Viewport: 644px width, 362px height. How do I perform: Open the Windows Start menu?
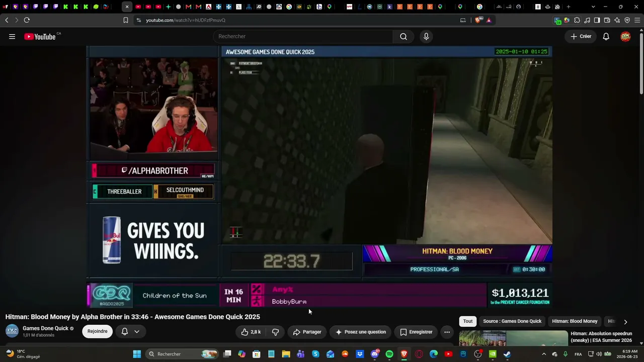(x=137, y=354)
